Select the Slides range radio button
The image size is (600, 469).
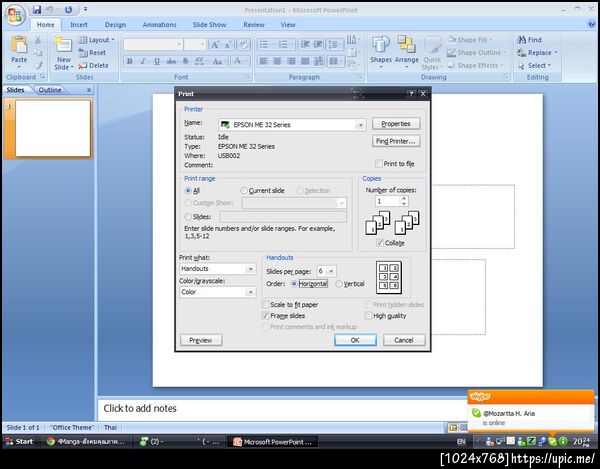coord(188,217)
